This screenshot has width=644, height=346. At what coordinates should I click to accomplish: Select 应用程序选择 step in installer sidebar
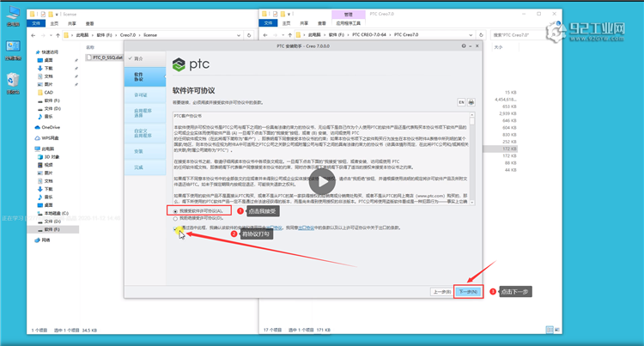145,113
